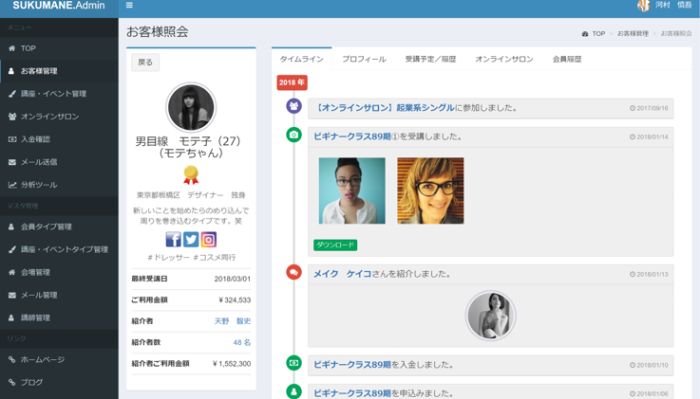
Task: Open the メイク ケイコ link
Action: [x=342, y=274]
